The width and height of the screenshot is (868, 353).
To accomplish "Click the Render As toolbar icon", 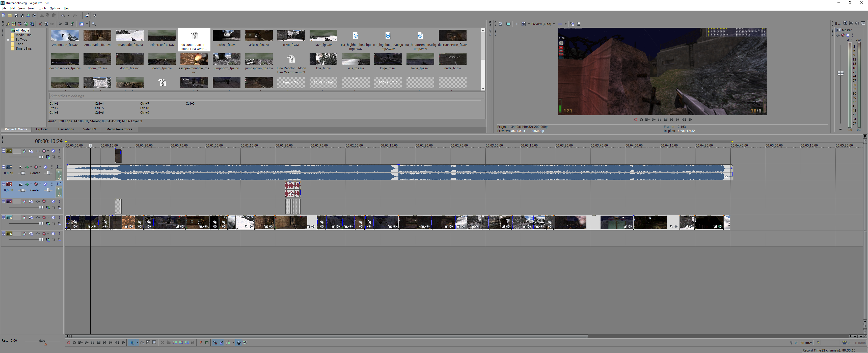I will coord(28,15).
